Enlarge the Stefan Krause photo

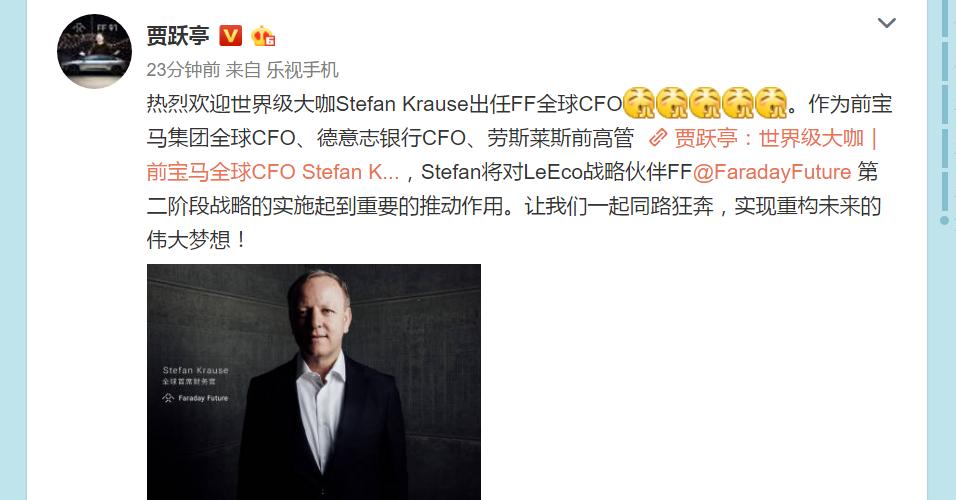click(313, 382)
